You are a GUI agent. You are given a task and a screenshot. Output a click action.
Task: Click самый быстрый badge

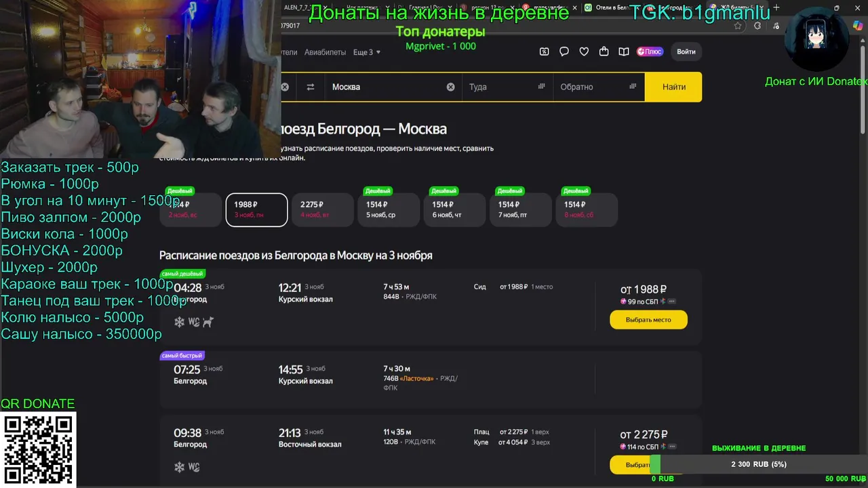click(182, 355)
